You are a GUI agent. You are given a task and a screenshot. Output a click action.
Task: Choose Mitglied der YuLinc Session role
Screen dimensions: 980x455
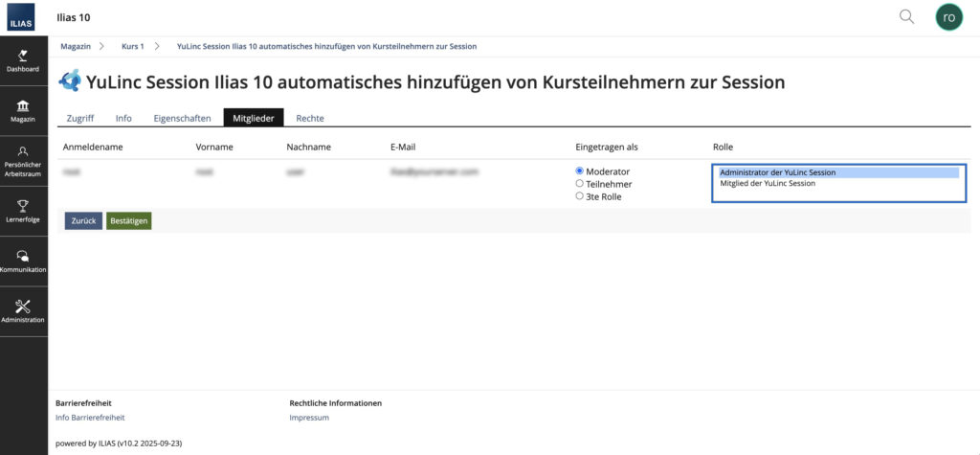[768, 183]
